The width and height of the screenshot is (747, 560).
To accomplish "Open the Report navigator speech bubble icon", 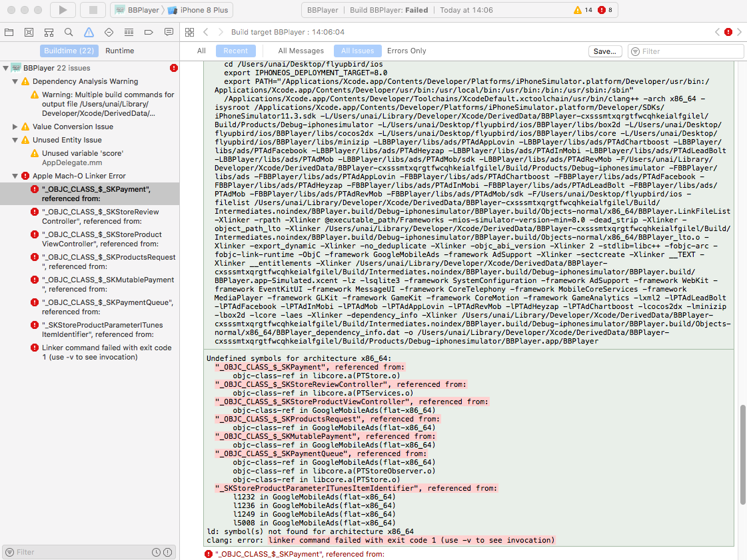I will coord(169,33).
